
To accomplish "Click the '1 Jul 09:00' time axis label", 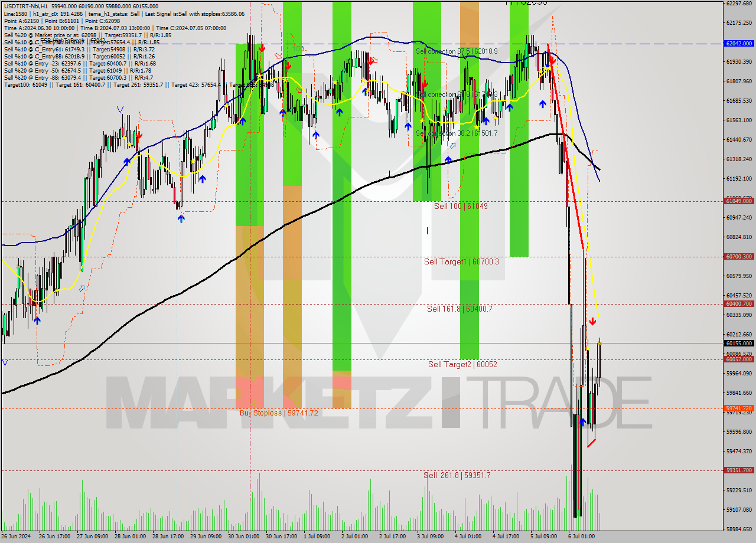I will tap(317, 537).
